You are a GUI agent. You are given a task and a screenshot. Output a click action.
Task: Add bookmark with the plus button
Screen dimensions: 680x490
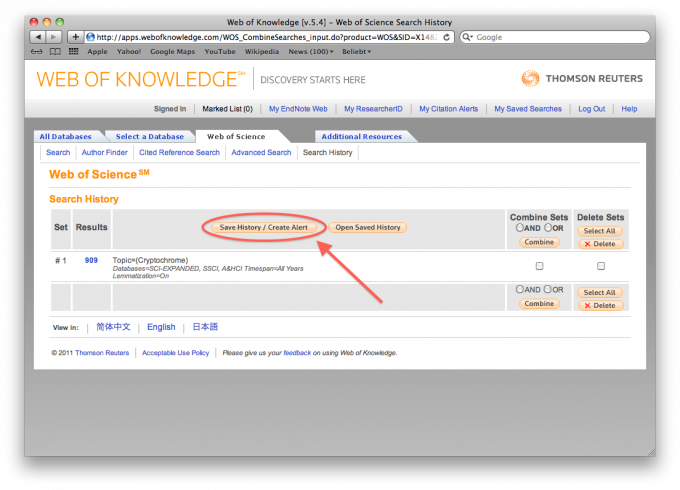coord(75,37)
